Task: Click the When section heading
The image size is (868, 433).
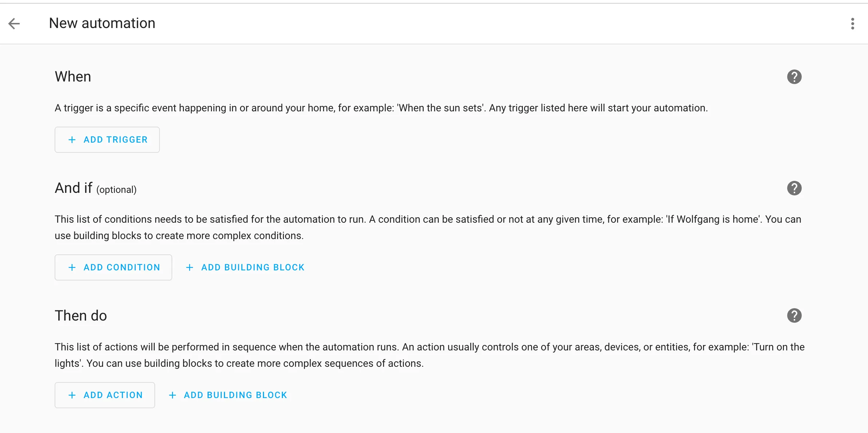Action: click(x=73, y=77)
